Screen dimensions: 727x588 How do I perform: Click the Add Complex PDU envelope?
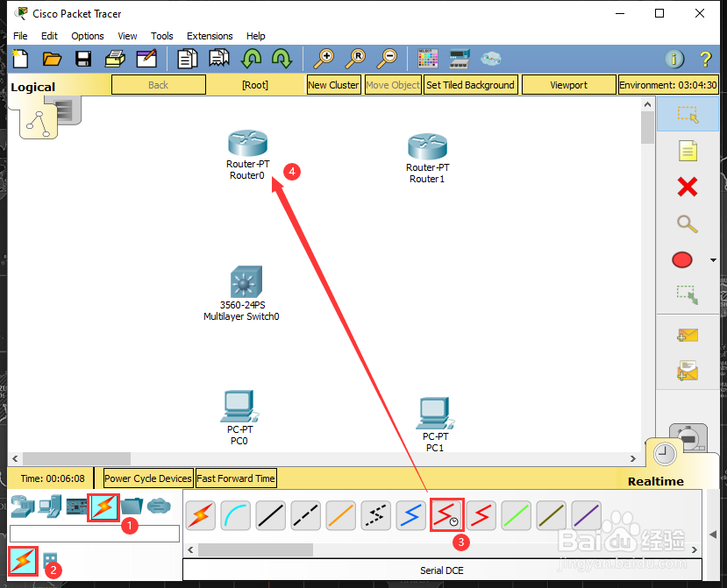(688, 371)
